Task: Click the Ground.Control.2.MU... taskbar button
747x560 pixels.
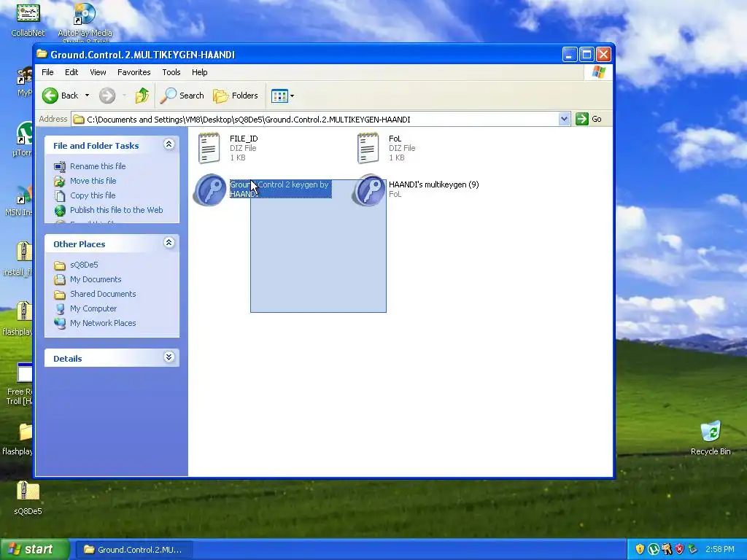Action: coord(133,550)
